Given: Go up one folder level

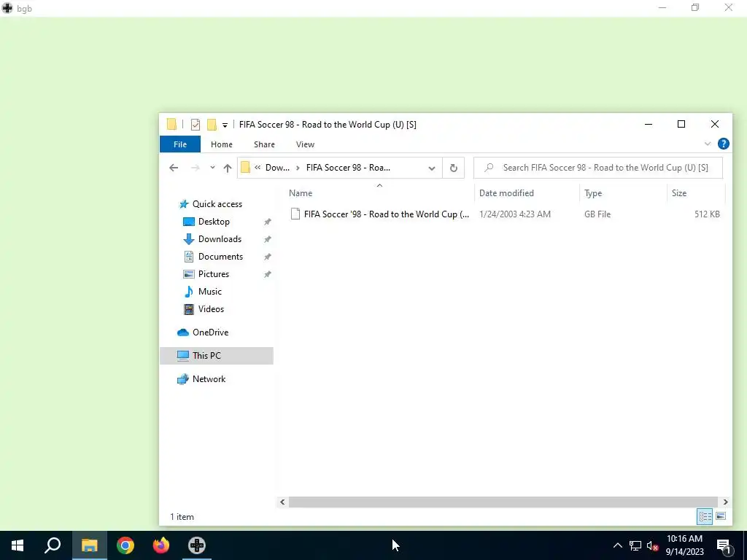Looking at the screenshot, I should [x=228, y=168].
